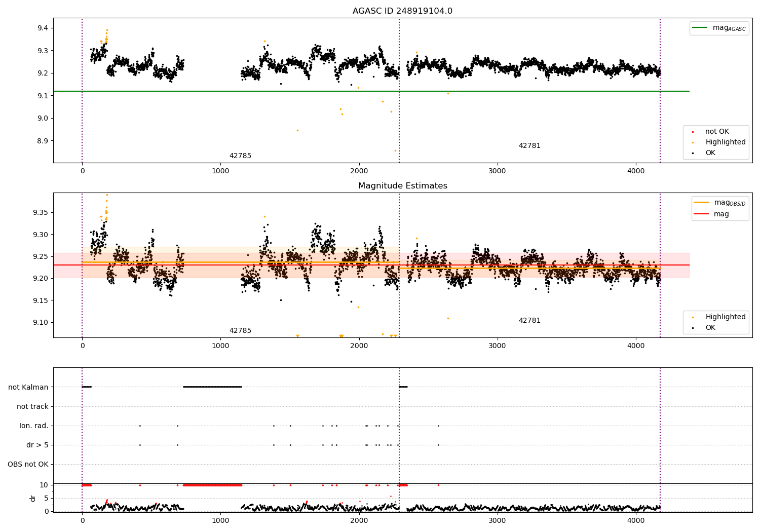760x532 pixels.
Task: Click the green line sample beside mag AGASC
Action: pyautogui.click(x=700, y=28)
